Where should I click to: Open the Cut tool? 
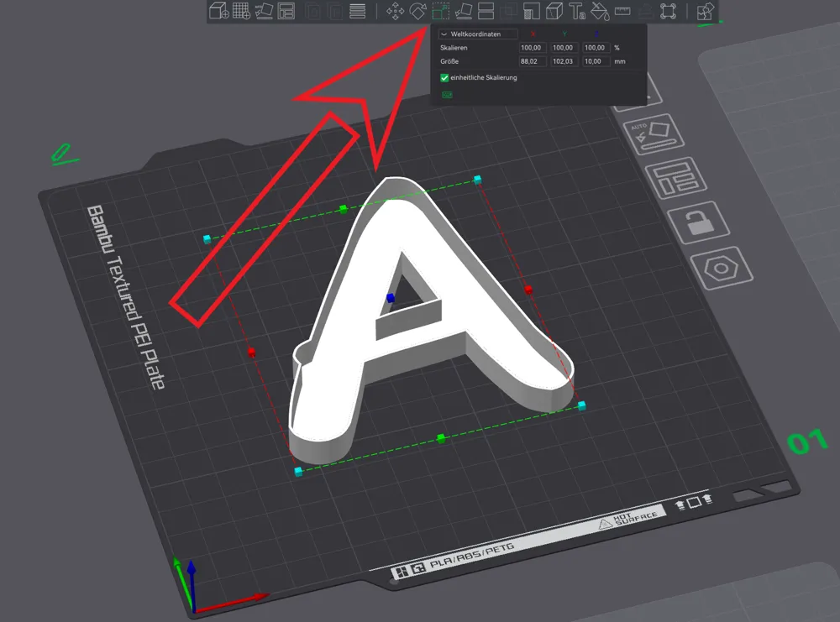point(486,11)
